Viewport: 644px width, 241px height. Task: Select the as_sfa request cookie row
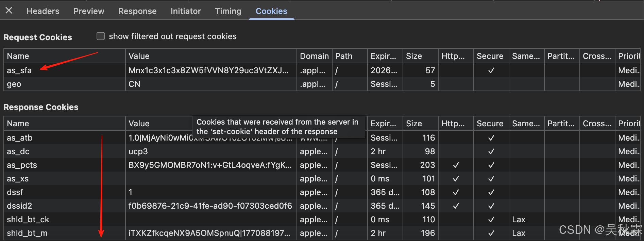[x=19, y=70]
